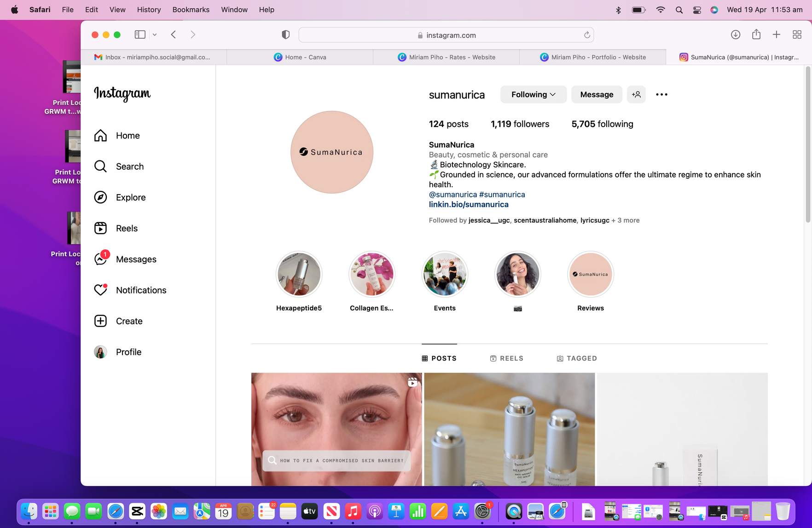The width and height of the screenshot is (812, 528).
Task: Open the white SumaNurica box post
Action: pos(682,429)
